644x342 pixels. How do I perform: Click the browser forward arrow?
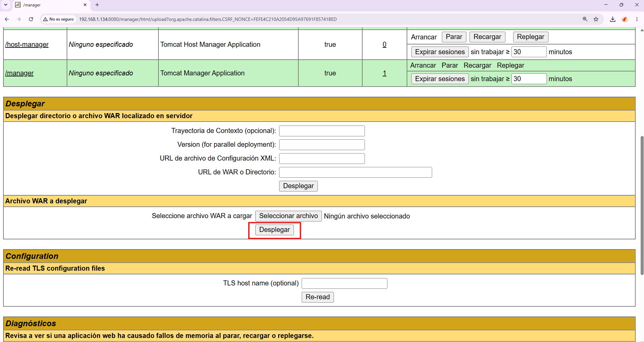tap(19, 19)
